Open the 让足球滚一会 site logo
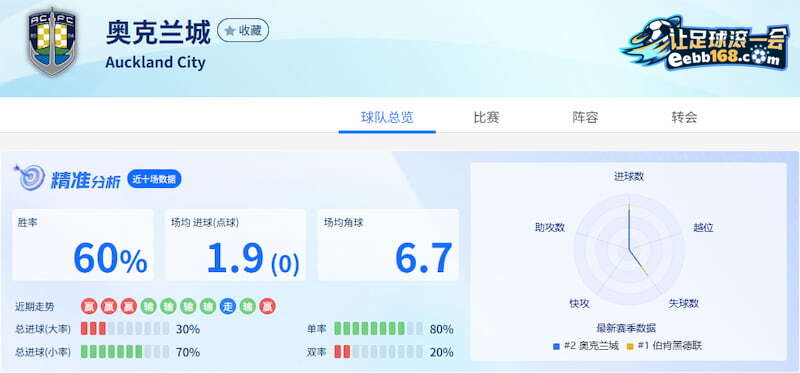The image size is (800, 373). click(x=705, y=43)
